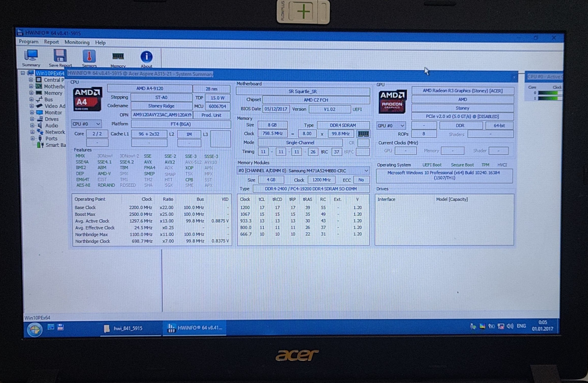Open the About info icon

click(147, 57)
